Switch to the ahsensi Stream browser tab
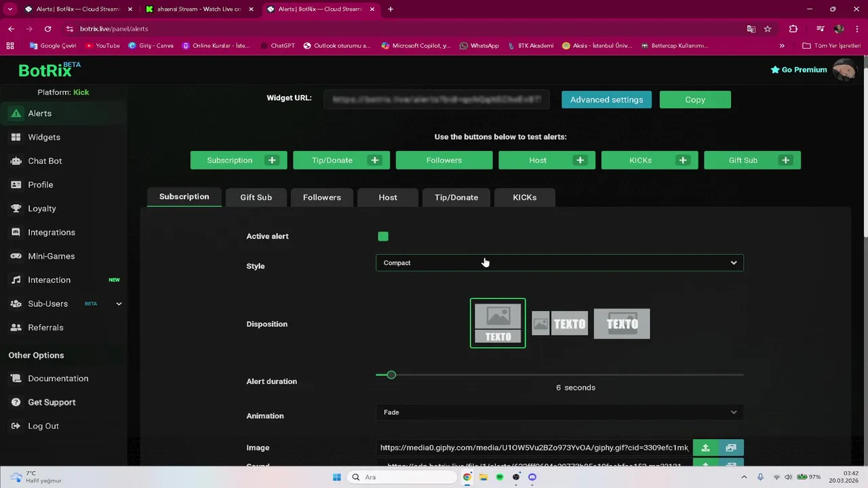This screenshot has width=868, height=488. click(199, 9)
